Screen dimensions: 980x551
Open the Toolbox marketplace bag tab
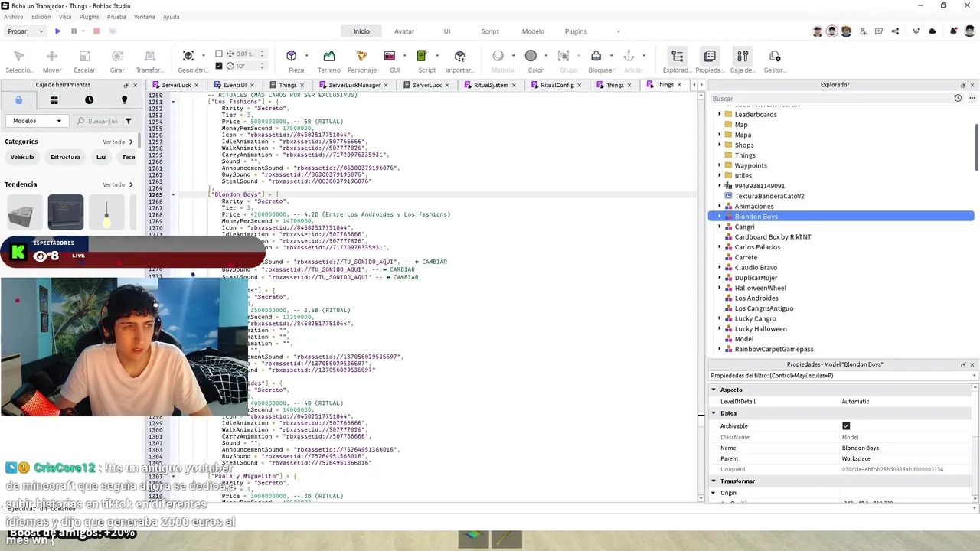tap(19, 100)
